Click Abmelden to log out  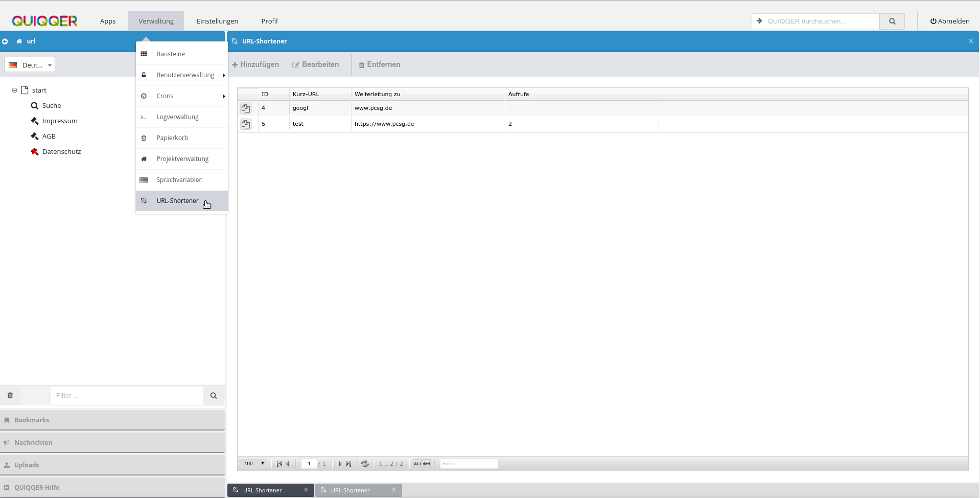949,21
